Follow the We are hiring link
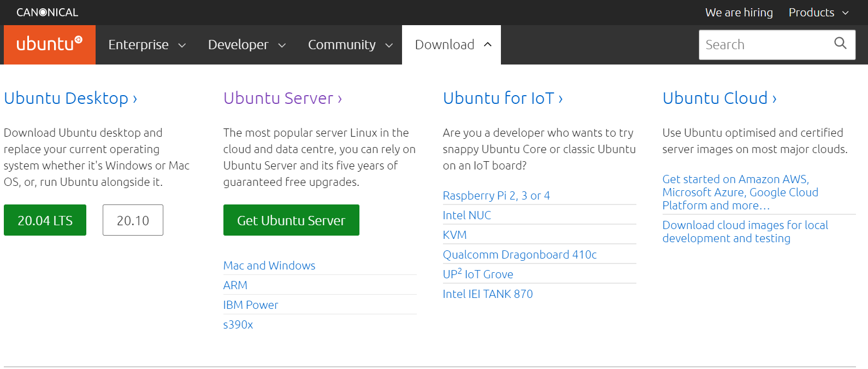868x369 pixels. click(x=739, y=13)
